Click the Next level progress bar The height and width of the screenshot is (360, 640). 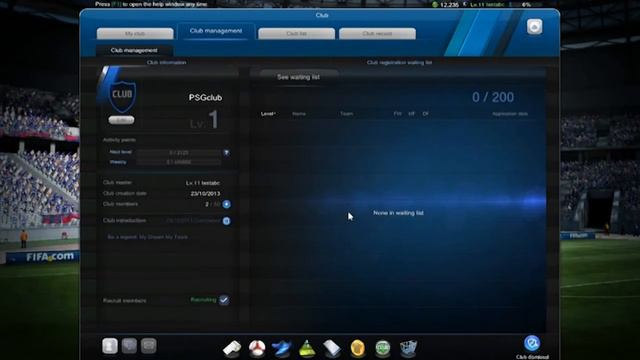tap(179, 152)
